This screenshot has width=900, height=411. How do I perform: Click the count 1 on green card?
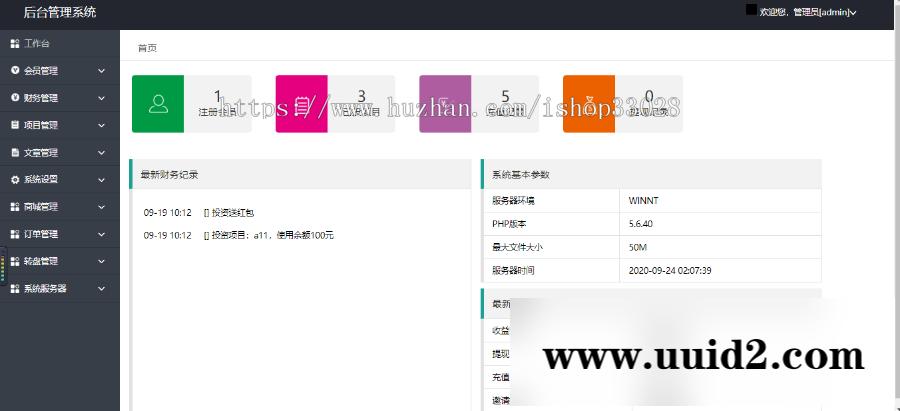click(218, 96)
